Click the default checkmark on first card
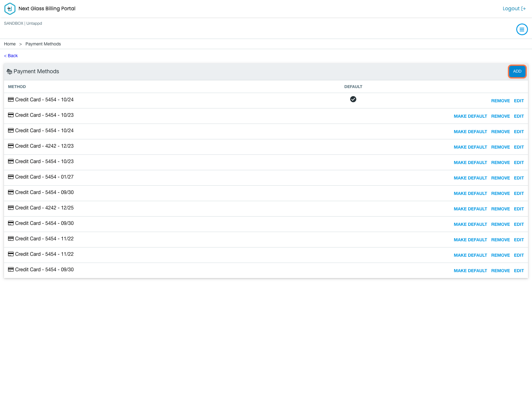 [353, 99]
